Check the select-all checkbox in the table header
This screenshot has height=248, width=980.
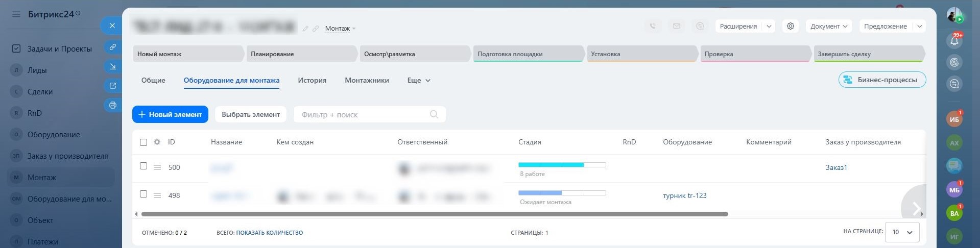pyautogui.click(x=144, y=142)
